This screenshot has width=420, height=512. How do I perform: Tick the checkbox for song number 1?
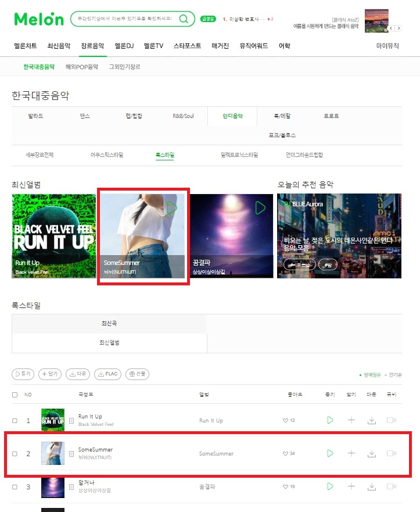15,421
